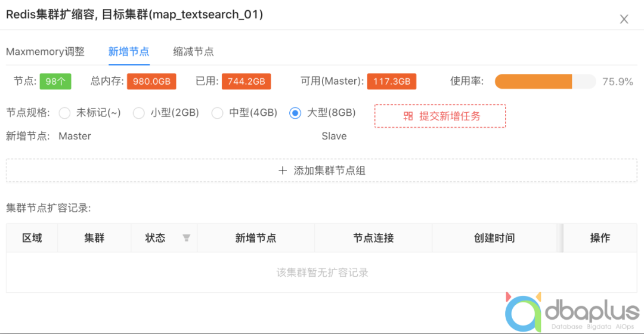Click the Master label
The height and width of the screenshot is (334, 644).
[x=75, y=136]
